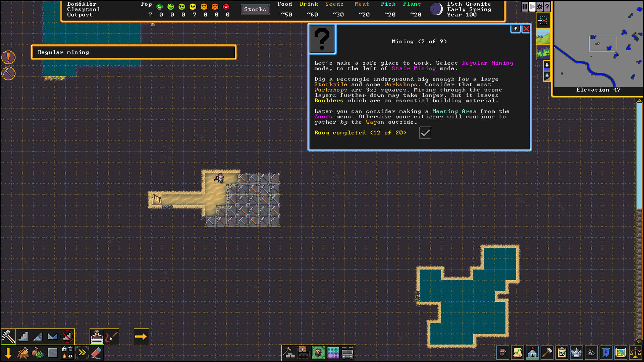Check the tutorial room completion checkbox
The image size is (644, 362).
[425, 133]
